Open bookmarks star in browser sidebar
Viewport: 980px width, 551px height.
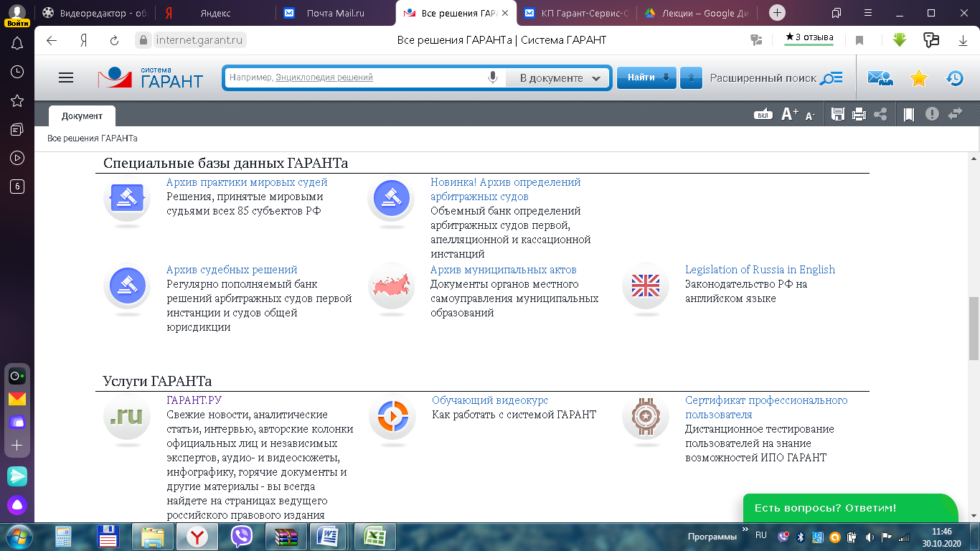[17, 100]
